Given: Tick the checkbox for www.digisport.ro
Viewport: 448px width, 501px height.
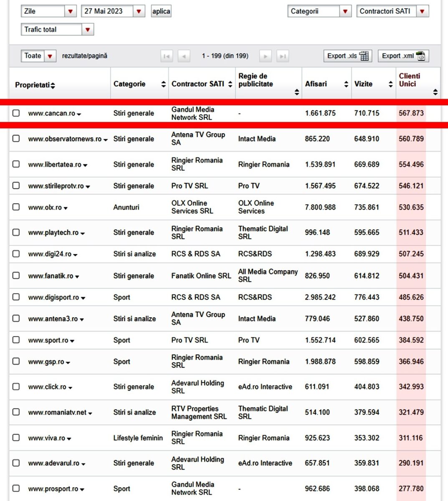Looking at the screenshot, I should (16, 297).
